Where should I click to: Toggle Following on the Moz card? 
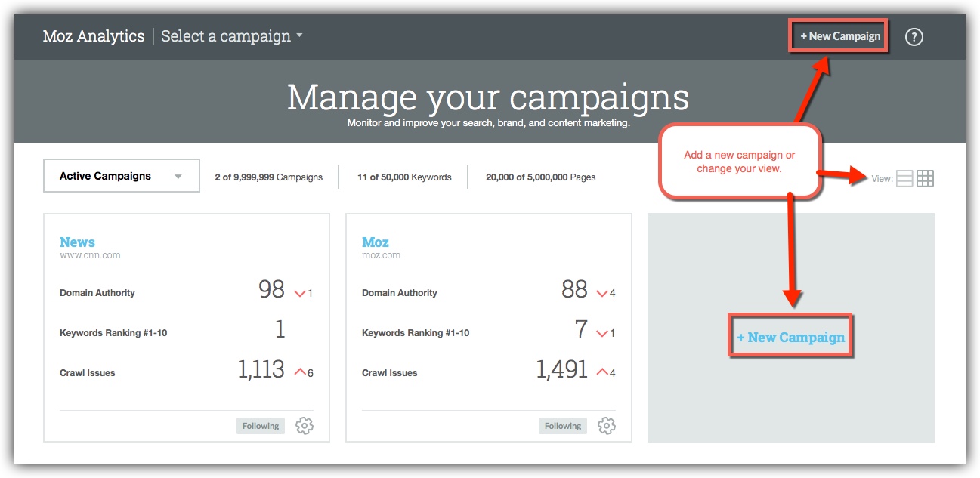pyautogui.click(x=563, y=426)
